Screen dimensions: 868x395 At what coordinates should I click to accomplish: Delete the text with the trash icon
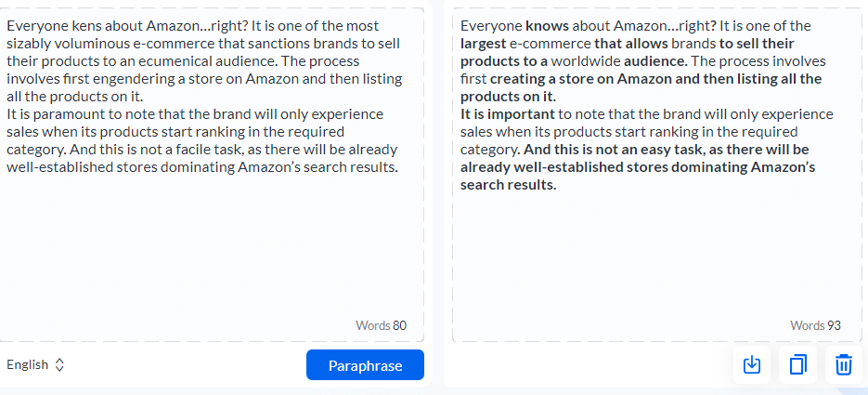pyautogui.click(x=843, y=364)
